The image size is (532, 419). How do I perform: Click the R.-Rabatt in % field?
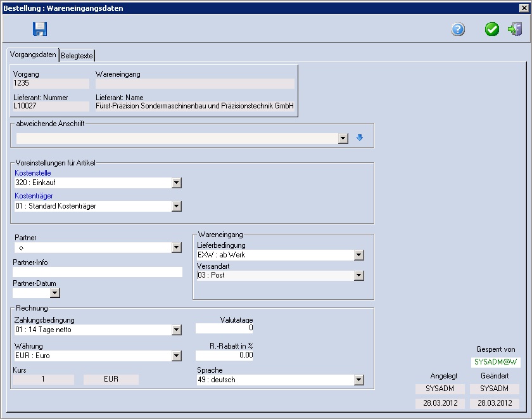(x=224, y=356)
